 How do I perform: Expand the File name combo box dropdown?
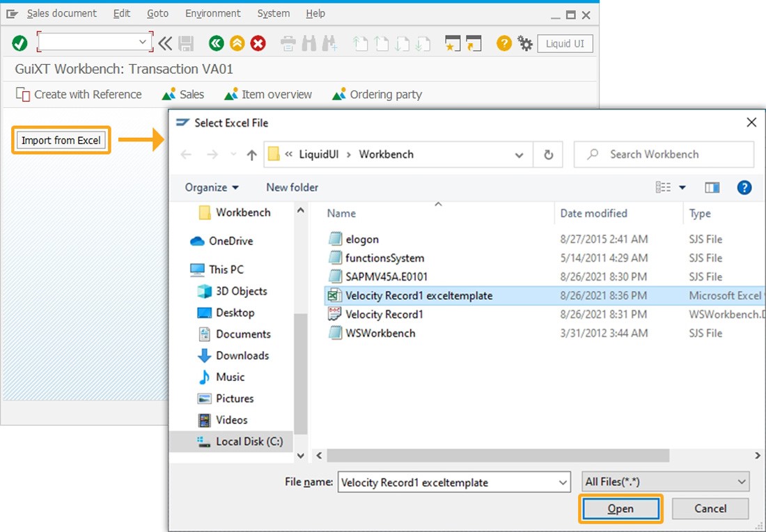click(x=562, y=483)
